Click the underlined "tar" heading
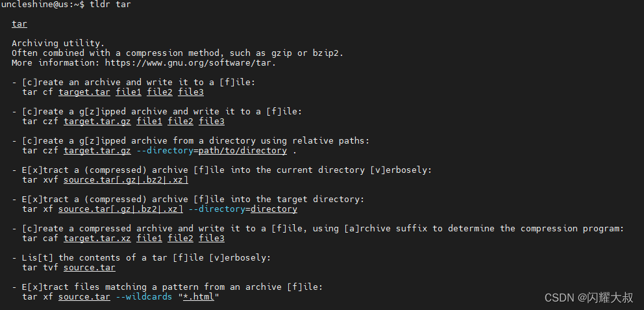 19,24
